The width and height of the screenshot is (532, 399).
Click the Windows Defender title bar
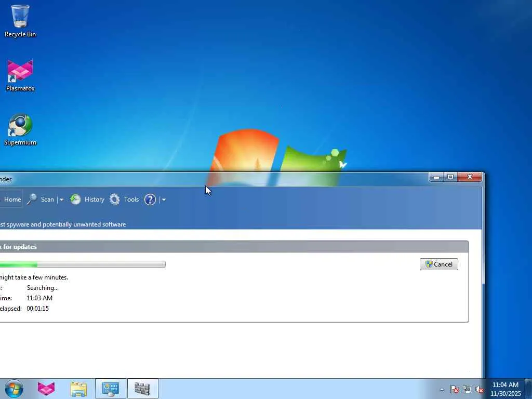point(214,179)
